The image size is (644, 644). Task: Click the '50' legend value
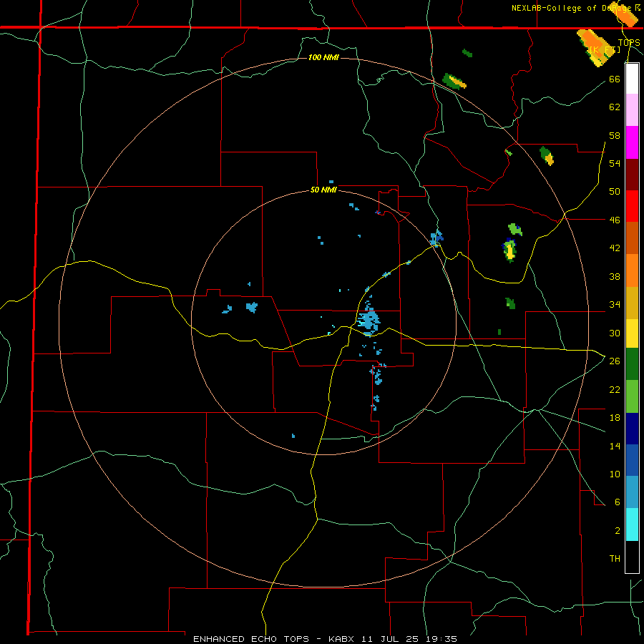tap(615, 192)
